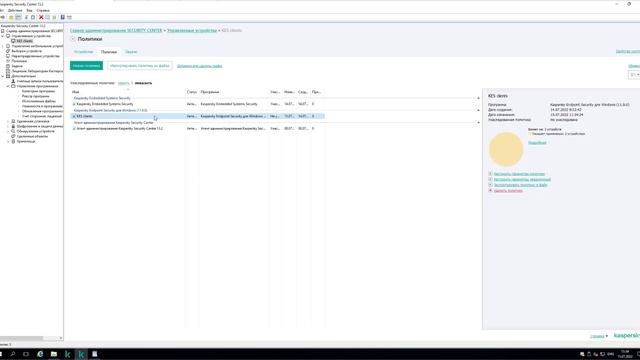
Task: Click Добавить или удалить графы link
Action: pos(200,66)
